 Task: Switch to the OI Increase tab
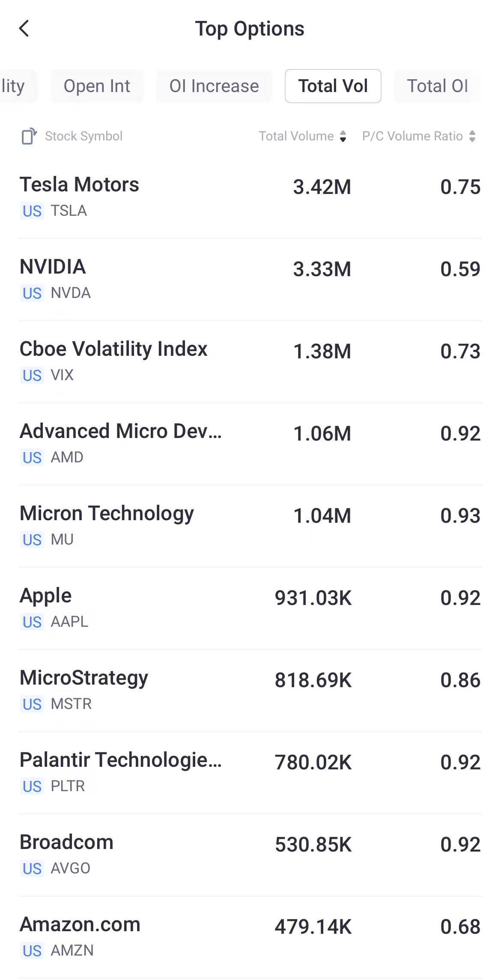coord(214,86)
